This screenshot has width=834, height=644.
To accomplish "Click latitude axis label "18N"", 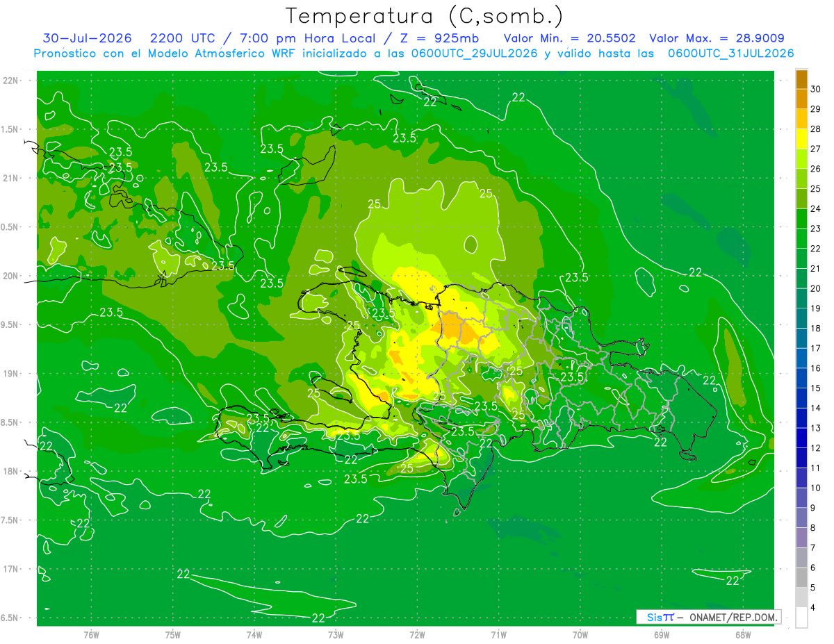I will 11,471.
